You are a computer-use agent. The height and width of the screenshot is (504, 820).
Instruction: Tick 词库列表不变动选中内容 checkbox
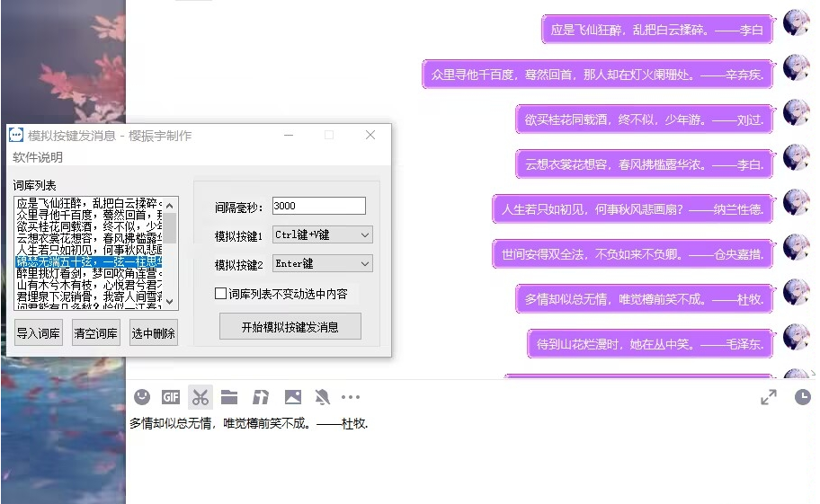pos(220,294)
